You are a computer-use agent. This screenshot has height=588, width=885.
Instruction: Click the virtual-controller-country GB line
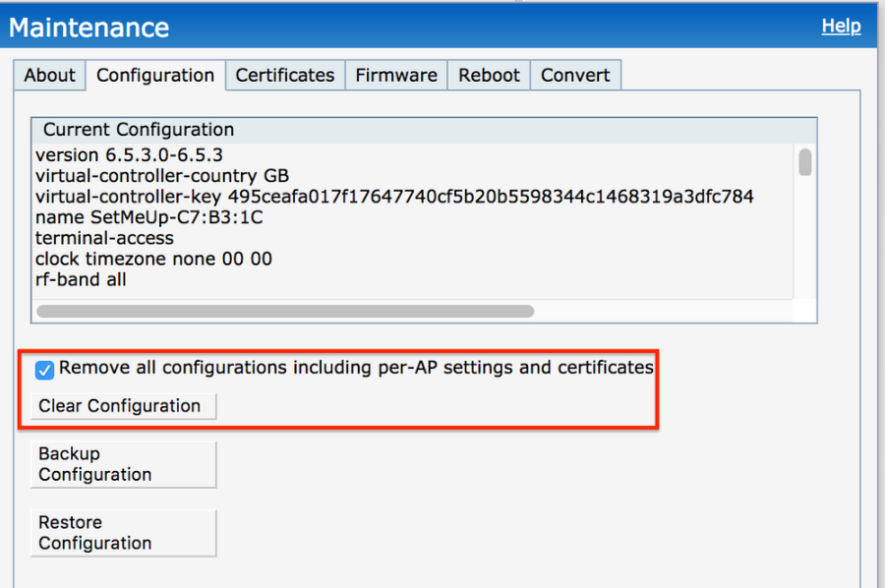pos(162,176)
